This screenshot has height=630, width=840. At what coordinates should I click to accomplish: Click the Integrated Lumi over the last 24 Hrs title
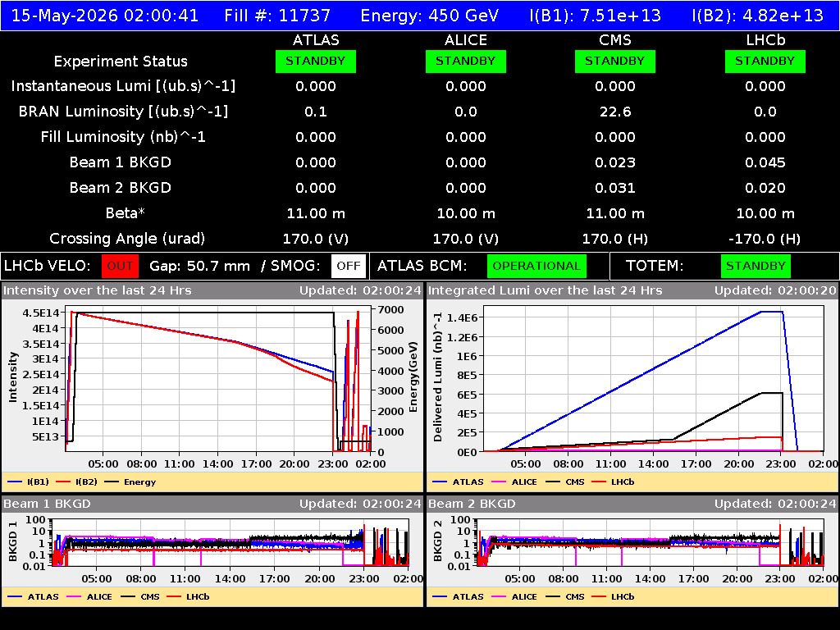click(546, 290)
